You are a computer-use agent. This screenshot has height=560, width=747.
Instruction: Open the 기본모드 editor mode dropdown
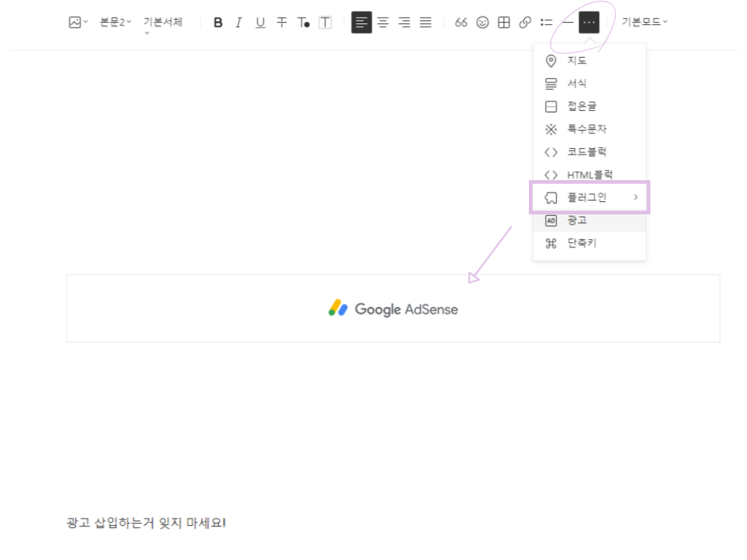tap(644, 22)
